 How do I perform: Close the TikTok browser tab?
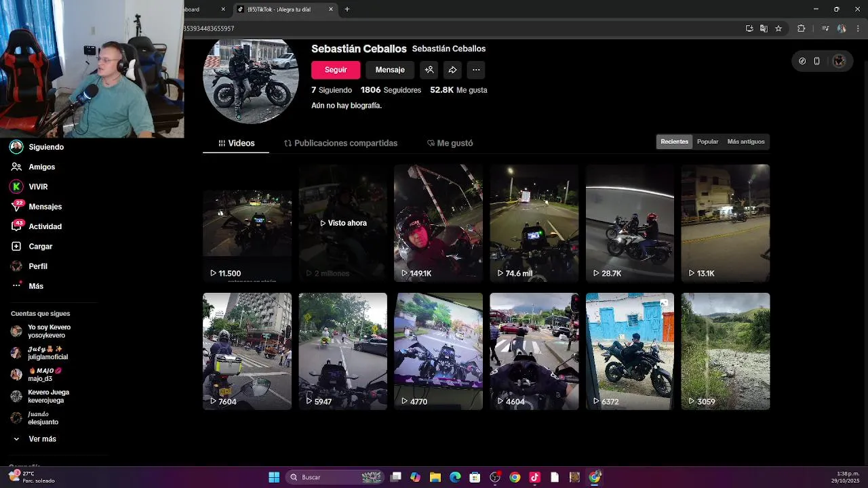tap(331, 9)
